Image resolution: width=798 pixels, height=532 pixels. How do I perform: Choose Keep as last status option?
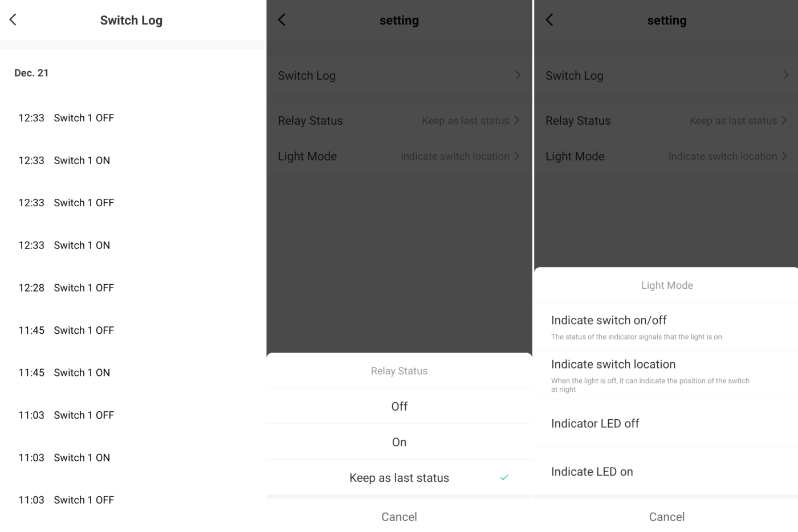point(399,477)
